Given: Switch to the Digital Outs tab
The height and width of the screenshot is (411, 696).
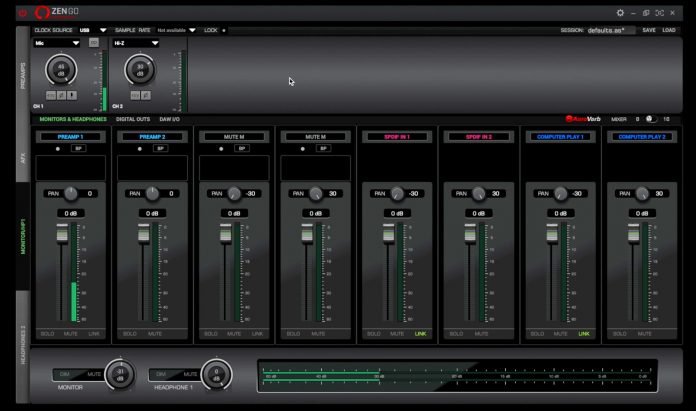Looking at the screenshot, I should click(133, 119).
